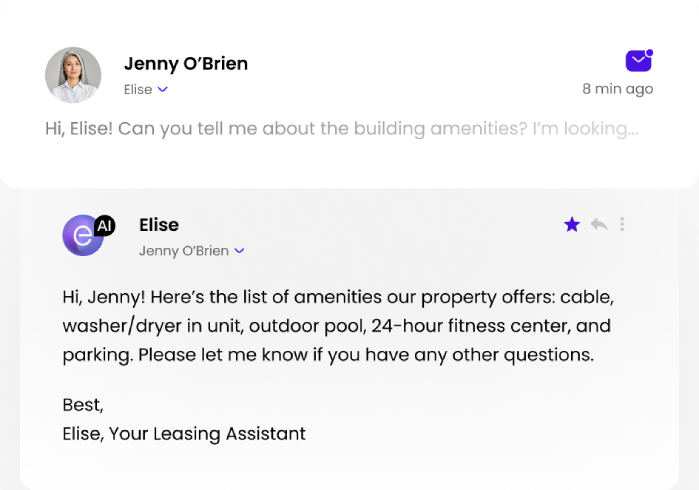Screen dimensions: 699x490
Task: Open the purple mail envelope icon
Action: point(639,61)
